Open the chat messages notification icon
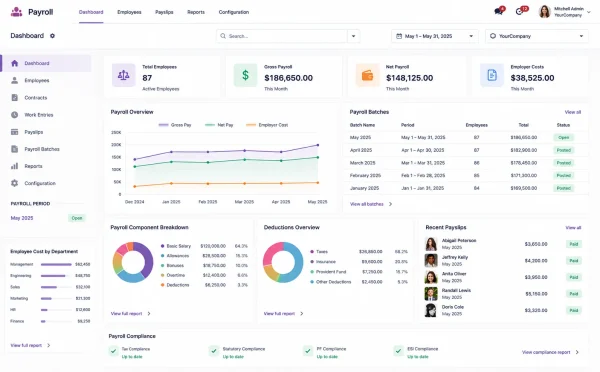Viewport: 600px width, 372px height. [498, 11]
